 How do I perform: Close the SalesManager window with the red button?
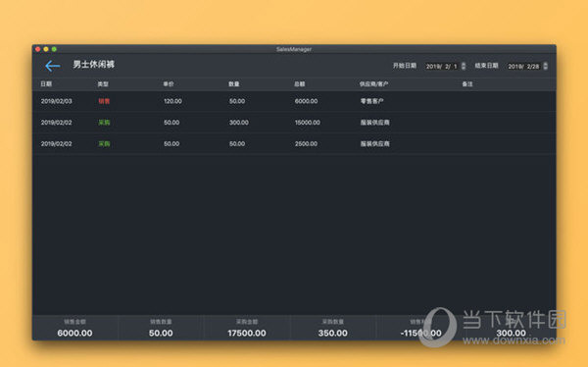(38, 49)
